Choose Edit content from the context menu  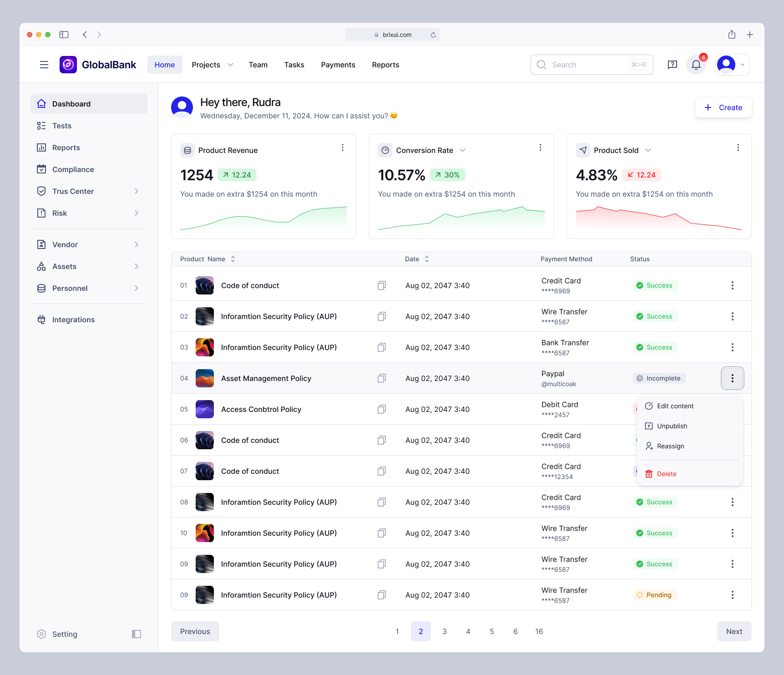pos(675,406)
